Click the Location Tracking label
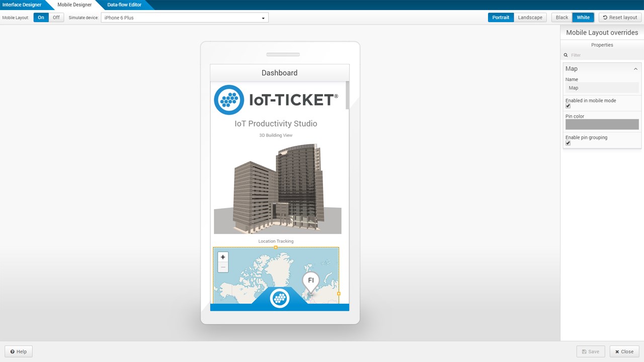The height and width of the screenshot is (362, 644). pyautogui.click(x=276, y=241)
